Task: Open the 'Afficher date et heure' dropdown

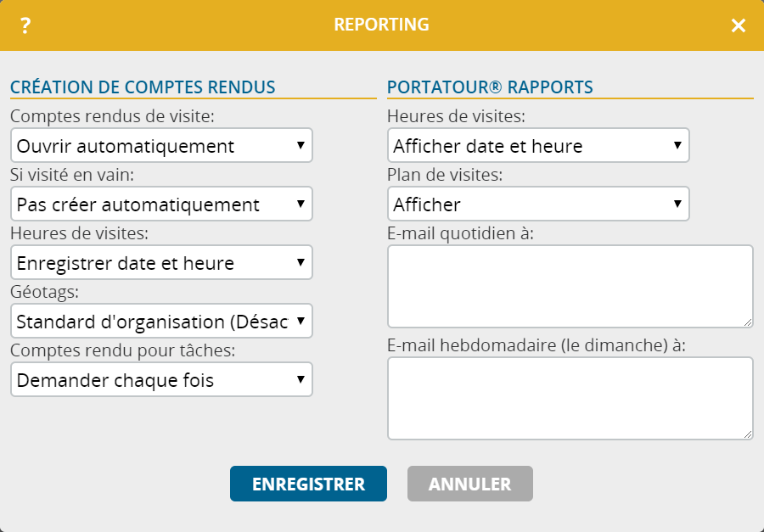Action: (x=538, y=145)
